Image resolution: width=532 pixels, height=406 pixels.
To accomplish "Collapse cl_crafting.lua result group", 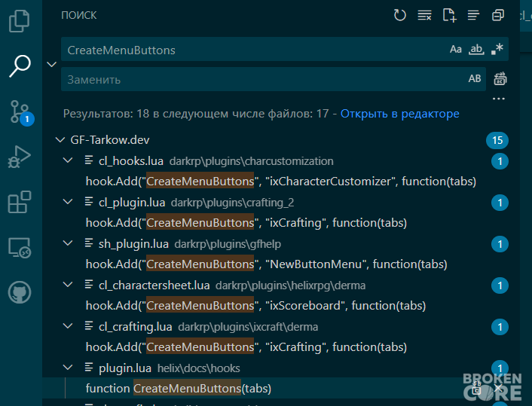I will tap(68, 325).
